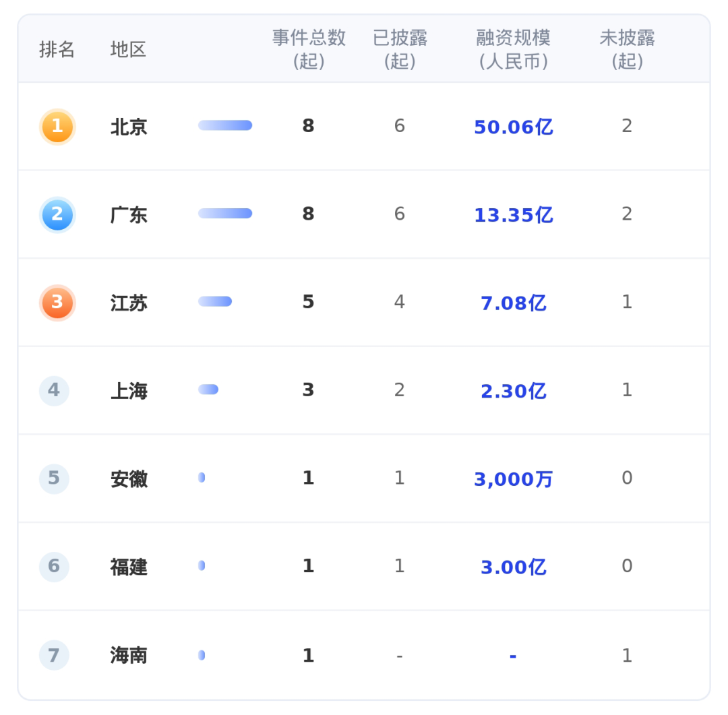728x715 pixels.
Task: Click 广东 total events value 8
Action: coord(308,214)
